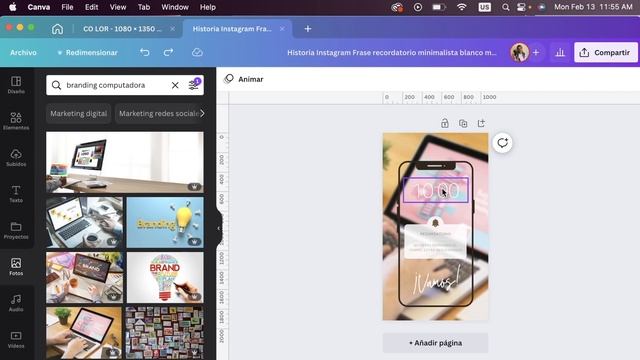The height and width of the screenshot is (360, 640).
Task: Open Wi-Fi status menu
Action: point(462,7)
